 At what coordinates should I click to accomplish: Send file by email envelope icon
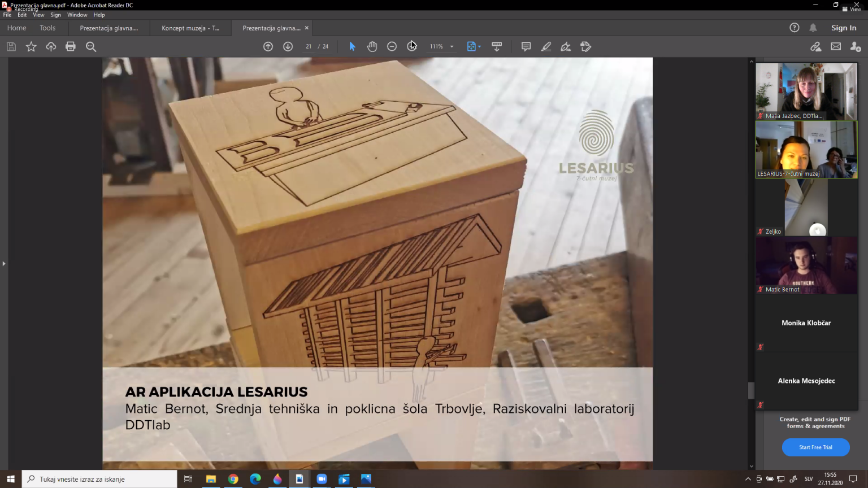836,46
